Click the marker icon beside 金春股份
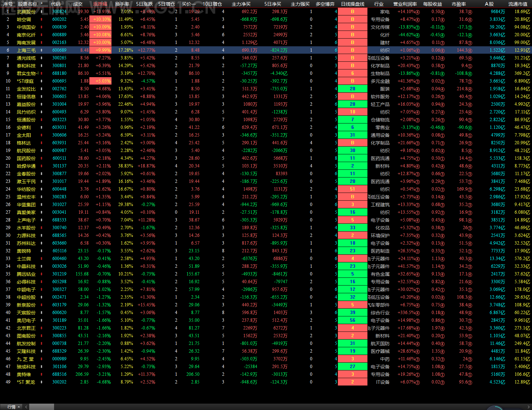Image resolution: width=532 pixels, height=410 pixels. pos(42,174)
